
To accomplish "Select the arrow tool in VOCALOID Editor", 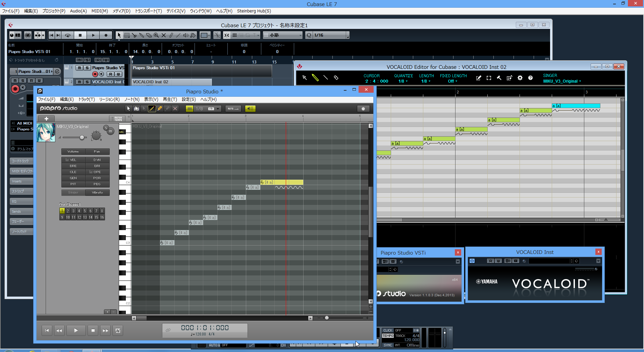I will tap(305, 78).
